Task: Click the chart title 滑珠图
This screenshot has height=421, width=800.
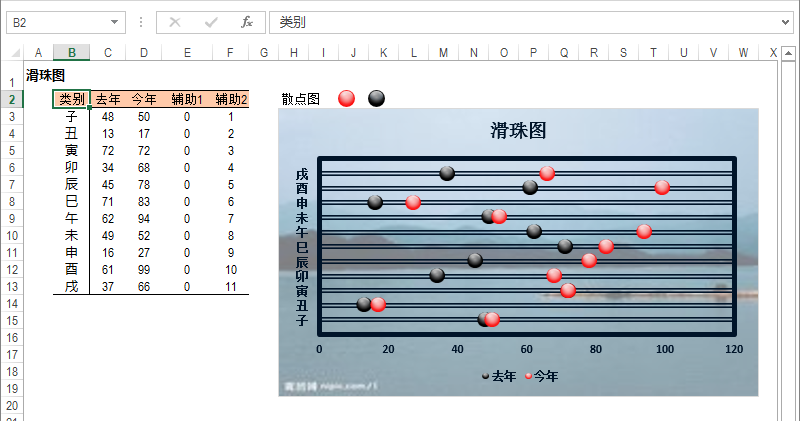Action: 518,130
